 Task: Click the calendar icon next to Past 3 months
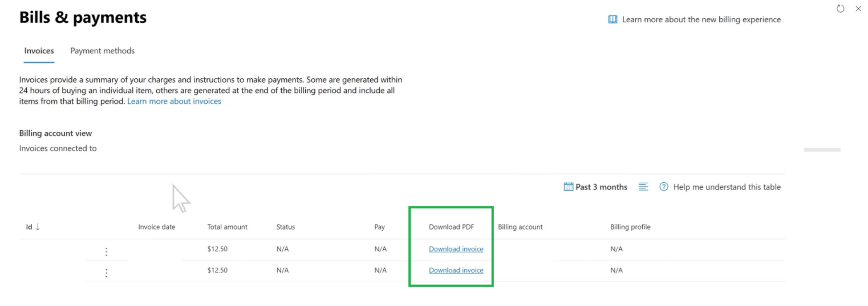click(x=568, y=187)
